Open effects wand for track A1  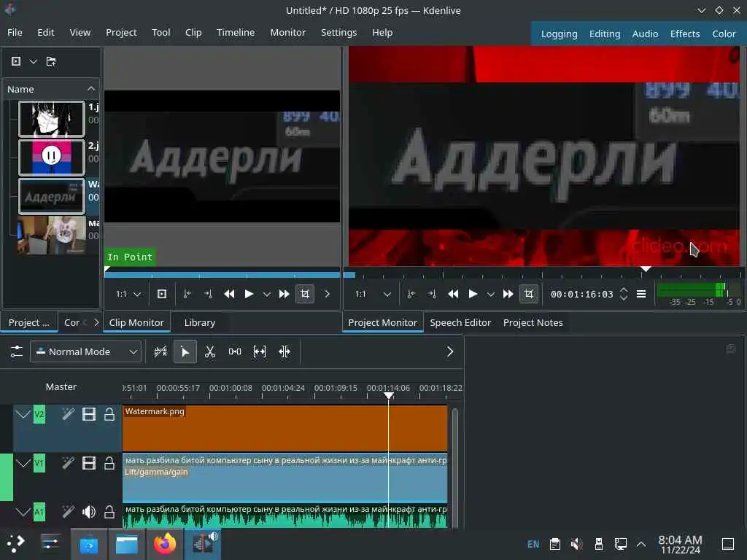(68, 512)
